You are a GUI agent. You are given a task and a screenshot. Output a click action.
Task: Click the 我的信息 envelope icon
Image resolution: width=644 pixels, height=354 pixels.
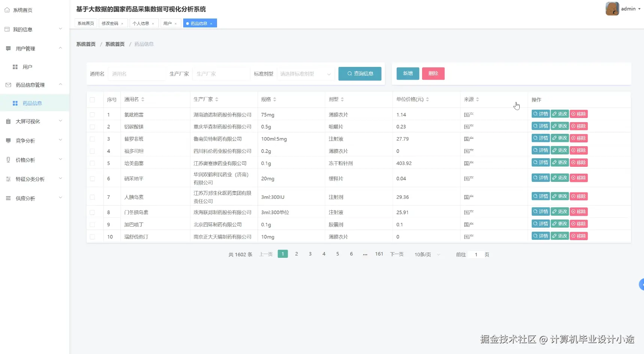pyautogui.click(x=7, y=29)
